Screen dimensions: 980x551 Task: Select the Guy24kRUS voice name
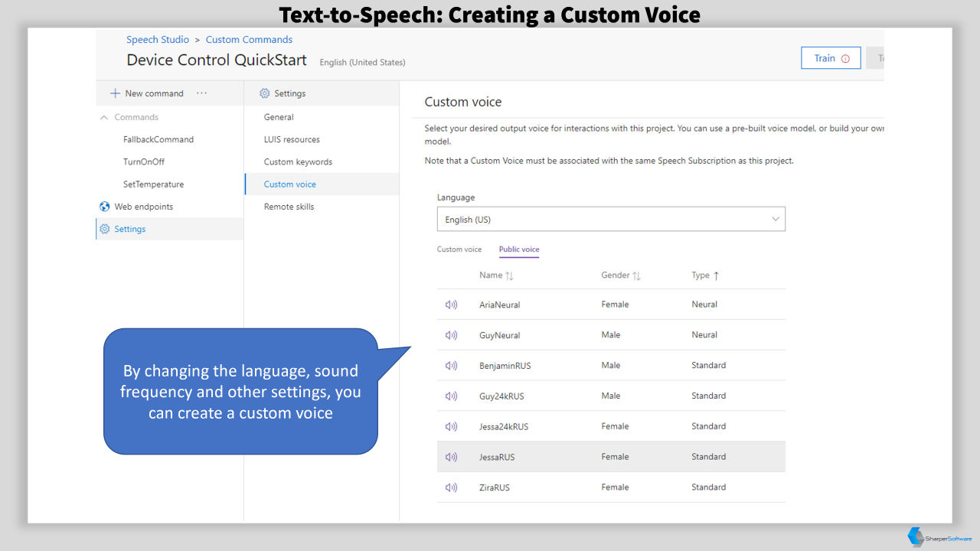pyautogui.click(x=501, y=396)
